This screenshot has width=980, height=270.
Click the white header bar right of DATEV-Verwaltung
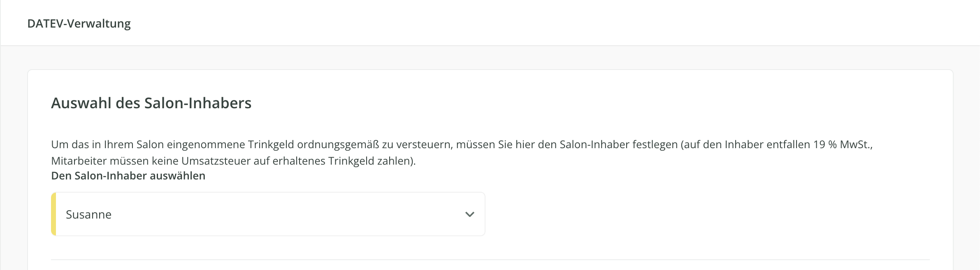(535, 23)
